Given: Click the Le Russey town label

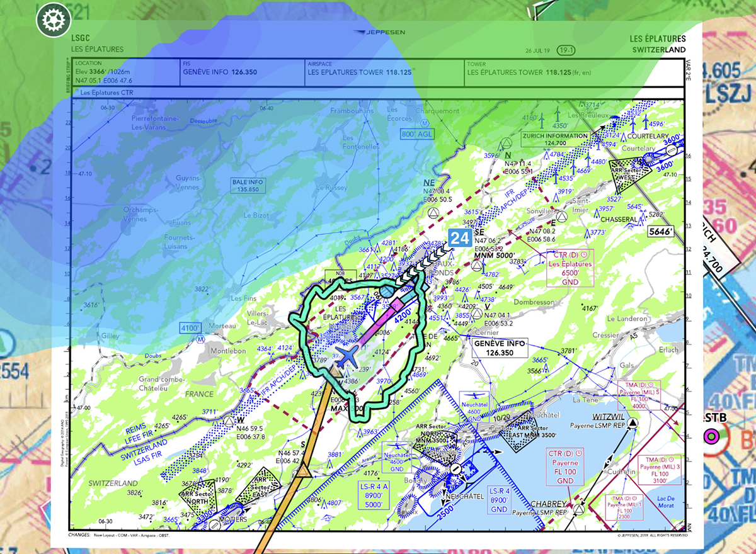Looking at the screenshot, I should pos(332,188).
